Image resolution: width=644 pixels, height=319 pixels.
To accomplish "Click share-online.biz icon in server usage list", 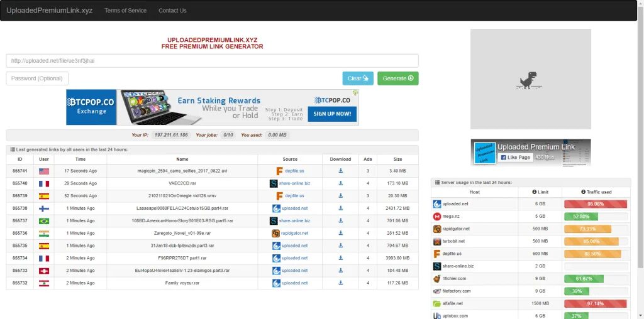I will coord(437,266).
